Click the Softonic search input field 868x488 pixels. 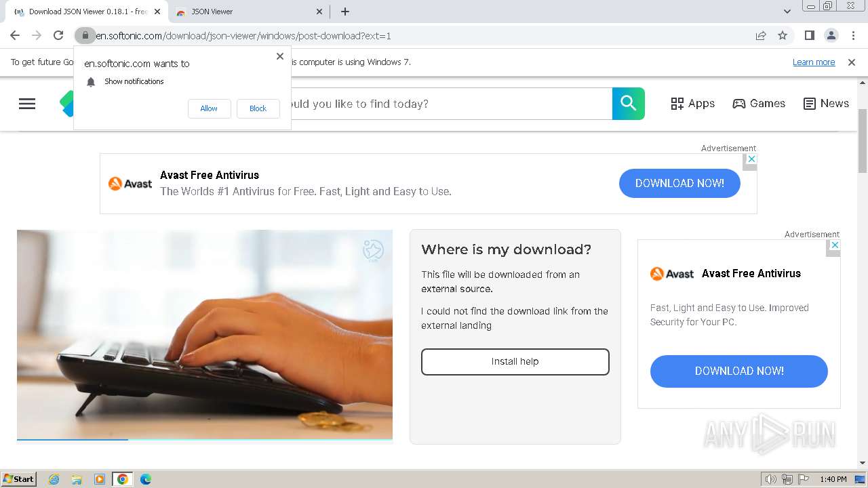[451, 104]
